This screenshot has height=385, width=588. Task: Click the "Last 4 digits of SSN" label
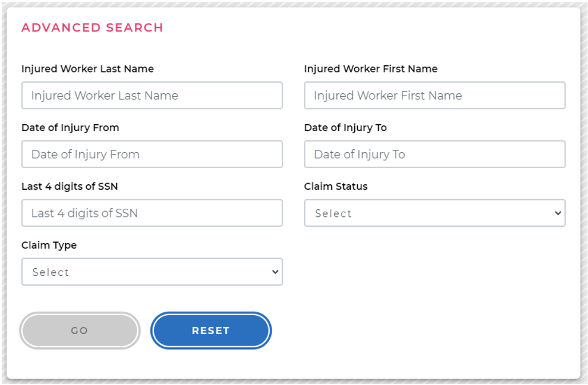(x=70, y=186)
